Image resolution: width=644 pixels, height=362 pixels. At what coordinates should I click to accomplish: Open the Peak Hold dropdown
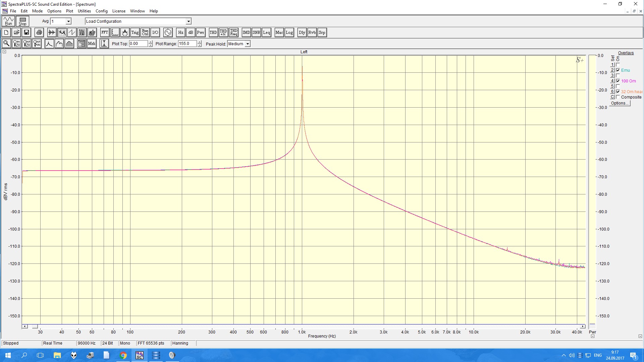248,44
